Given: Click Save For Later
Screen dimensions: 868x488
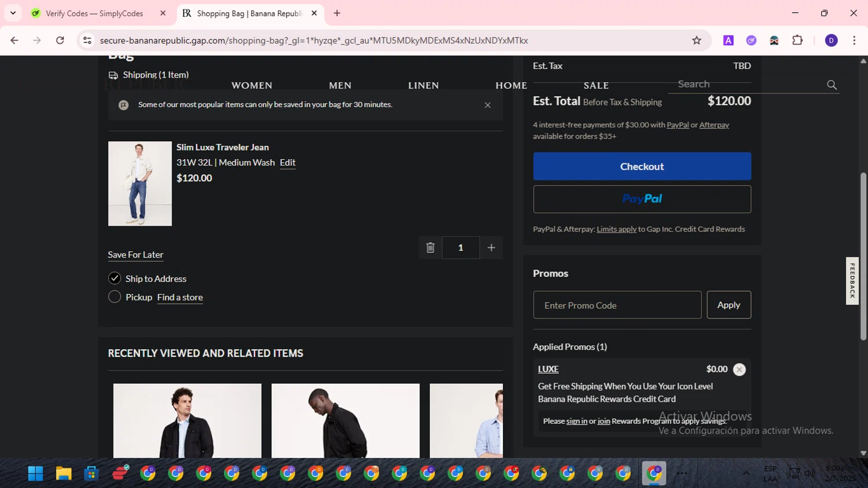Looking at the screenshot, I should pyautogui.click(x=135, y=255).
